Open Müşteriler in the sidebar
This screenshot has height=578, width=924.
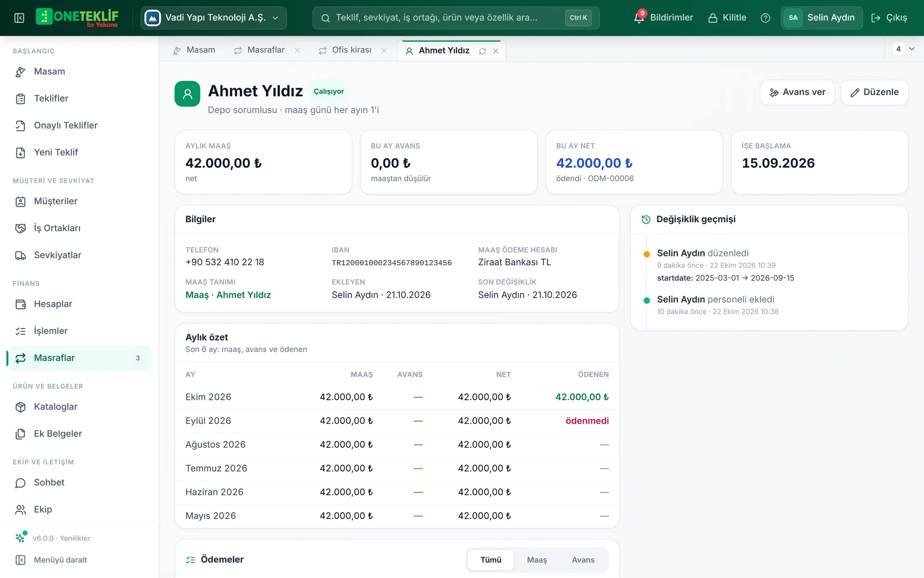coord(79,201)
